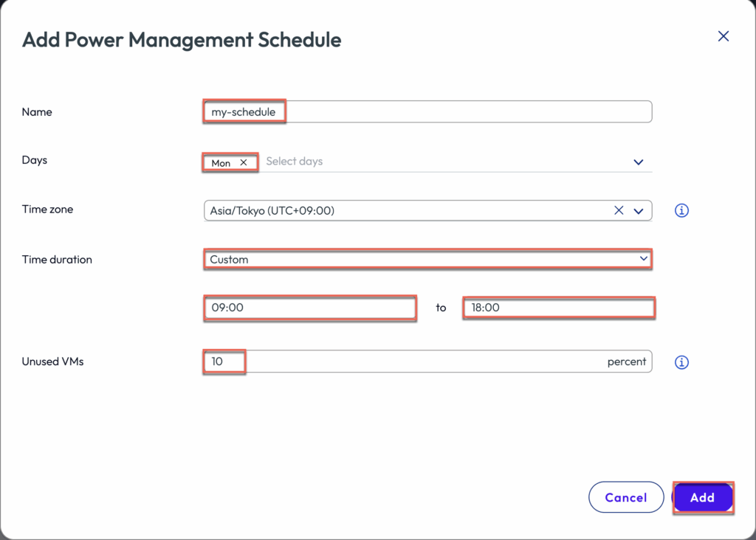
Task: Expand the Days dropdown chevron
Action: 639,162
